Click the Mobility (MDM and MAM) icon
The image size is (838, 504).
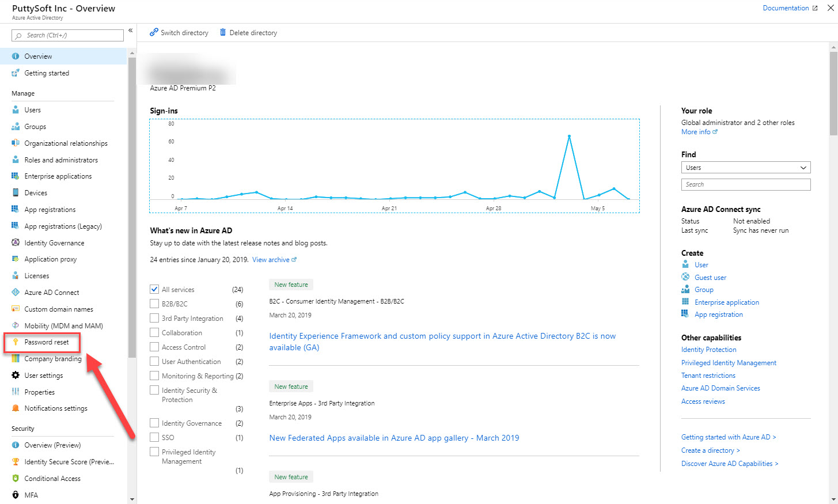pos(16,325)
